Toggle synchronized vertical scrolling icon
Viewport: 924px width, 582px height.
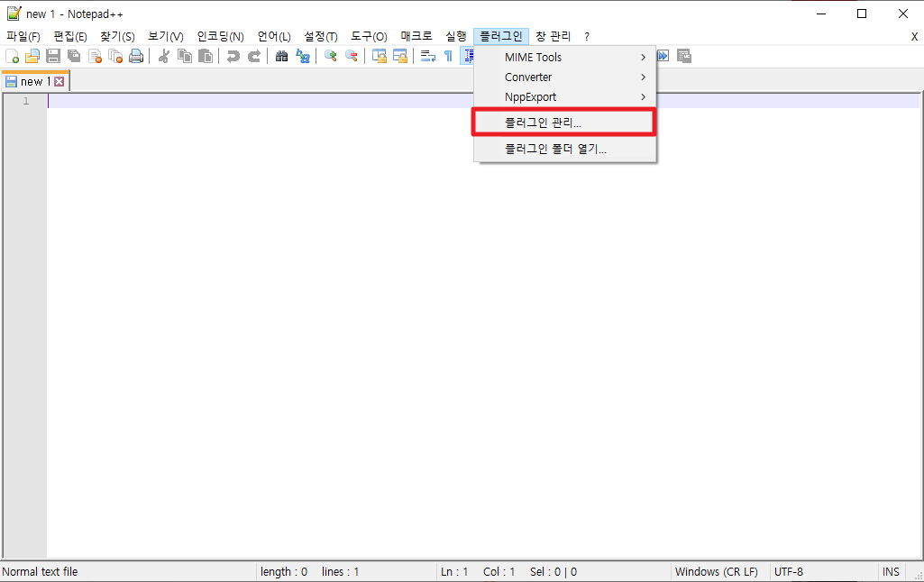pos(379,56)
